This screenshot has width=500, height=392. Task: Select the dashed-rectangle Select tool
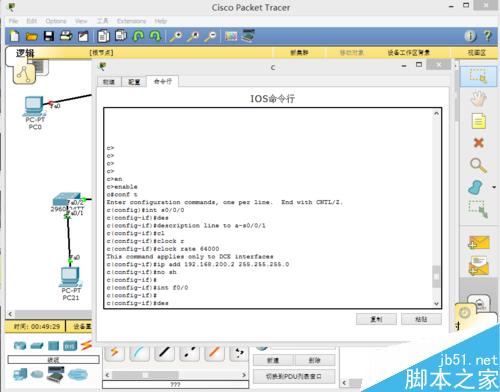tap(479, 76)
